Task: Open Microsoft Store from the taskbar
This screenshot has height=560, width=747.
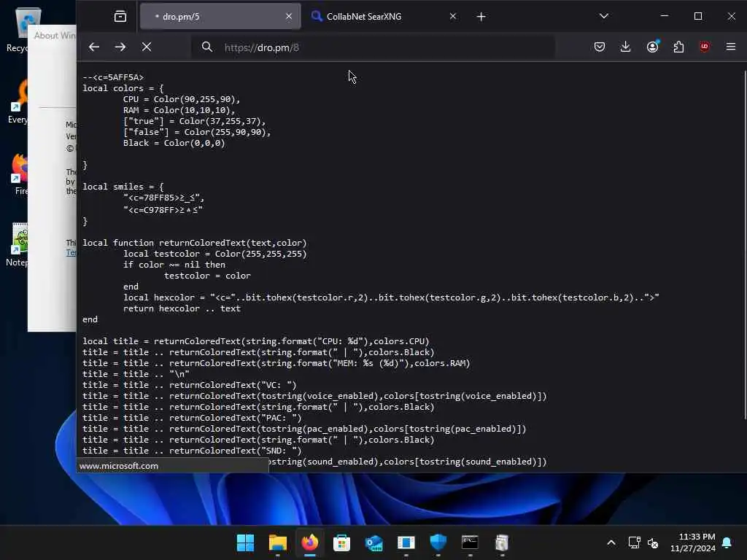Action: click(x=341, y=542)
